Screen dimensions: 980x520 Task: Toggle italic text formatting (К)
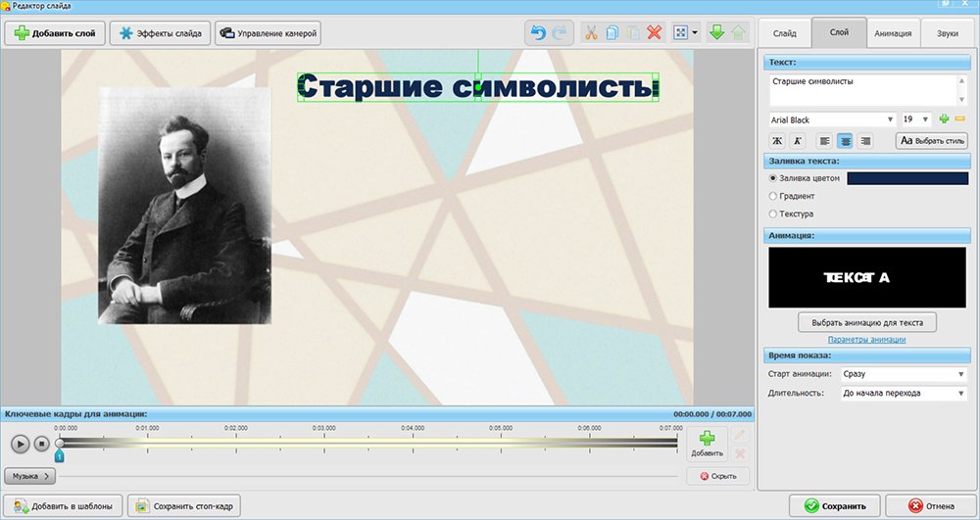[x=798, y=141]
